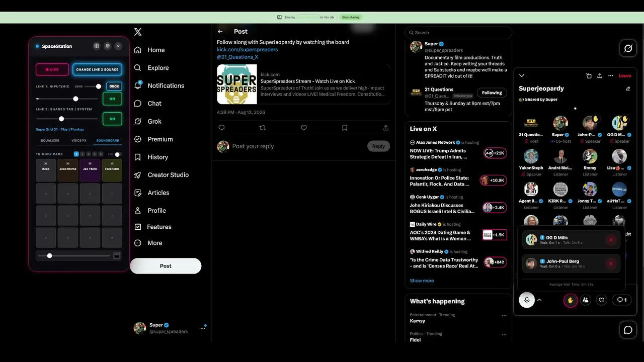Open the SuperSpreaders Kick stream card thumbnail
644x362 pixels.
click(x=237, y=84)
